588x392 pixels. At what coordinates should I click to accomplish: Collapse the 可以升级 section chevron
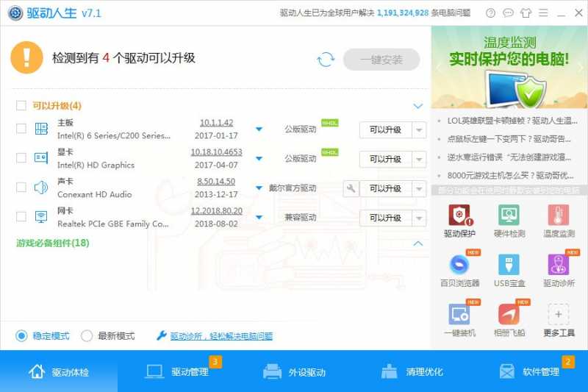(x=417, y=106)
